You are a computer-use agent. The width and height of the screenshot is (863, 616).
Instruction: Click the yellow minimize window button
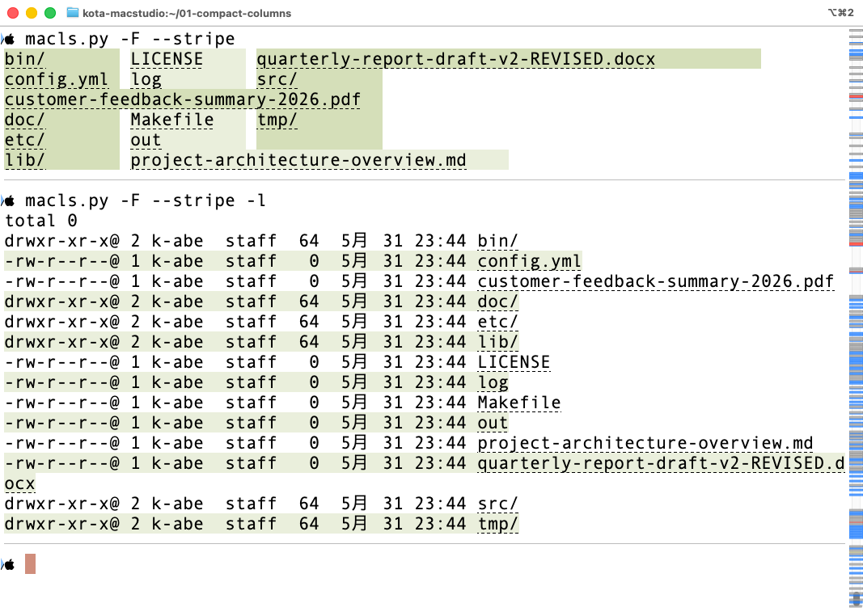pos(32,13)
